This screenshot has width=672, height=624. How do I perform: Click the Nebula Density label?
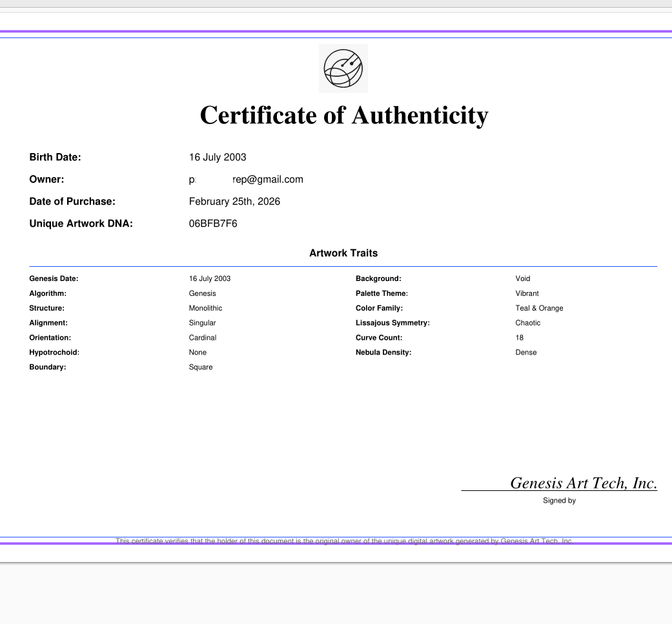(383, 352)
